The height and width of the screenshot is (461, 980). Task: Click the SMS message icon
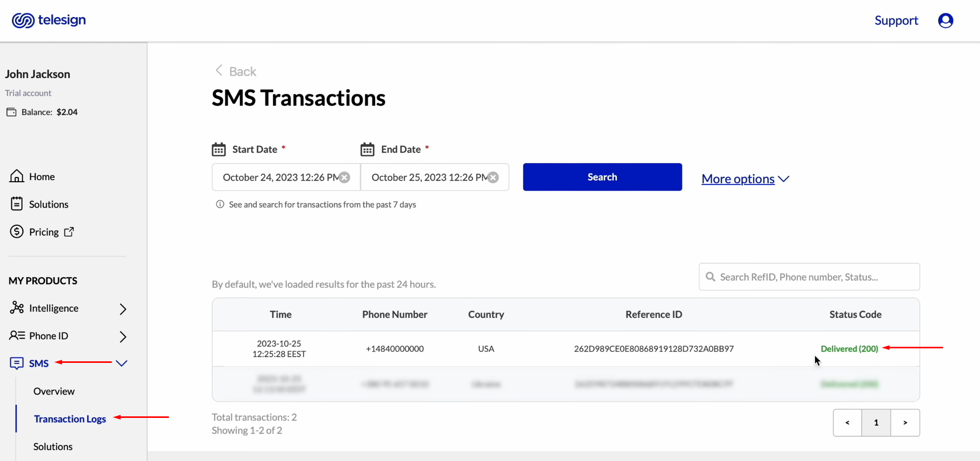coord(17,363)
